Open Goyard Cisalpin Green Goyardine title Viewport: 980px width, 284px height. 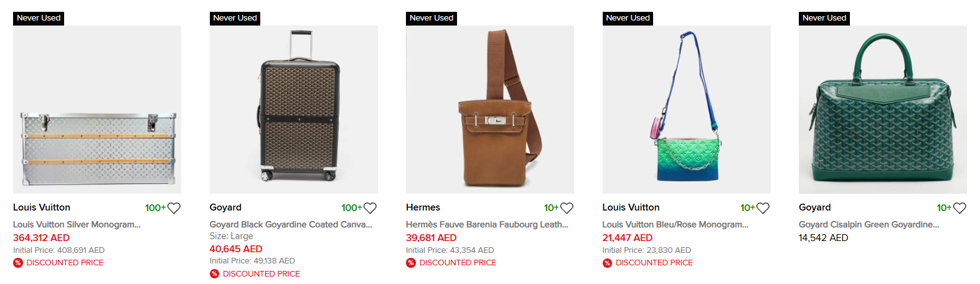pyautogui.click(x=869, y=224)
